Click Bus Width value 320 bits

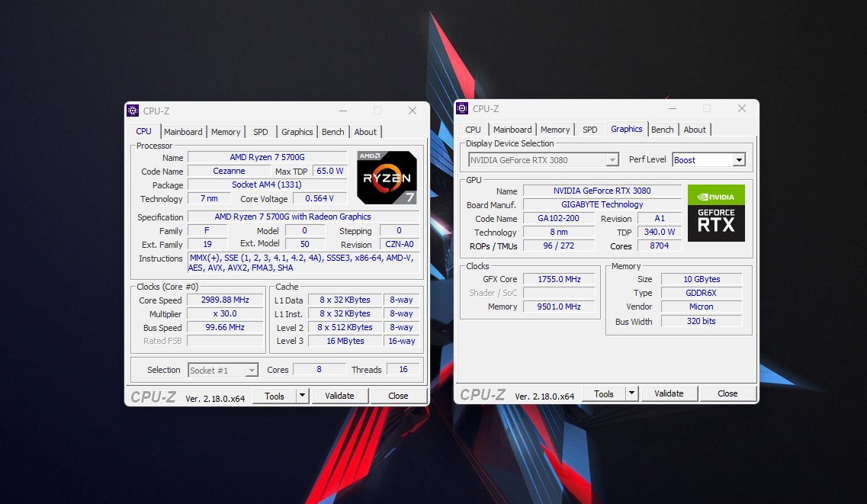coord(702,321)
